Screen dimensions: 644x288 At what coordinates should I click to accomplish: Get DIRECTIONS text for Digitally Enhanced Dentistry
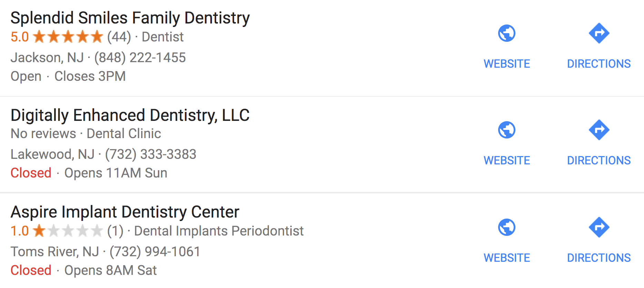(x=599, y=161)
